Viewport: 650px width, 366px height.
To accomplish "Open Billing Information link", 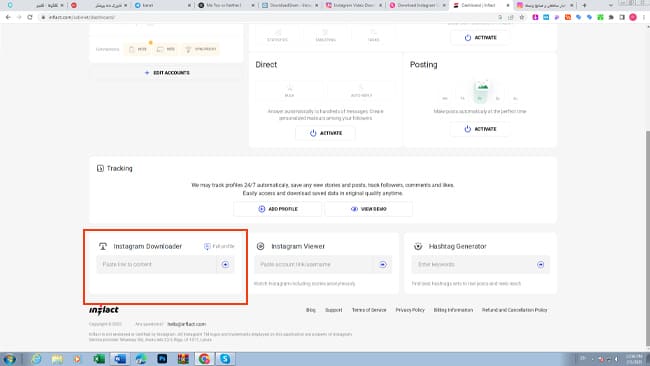I will [x=453, y=310].
